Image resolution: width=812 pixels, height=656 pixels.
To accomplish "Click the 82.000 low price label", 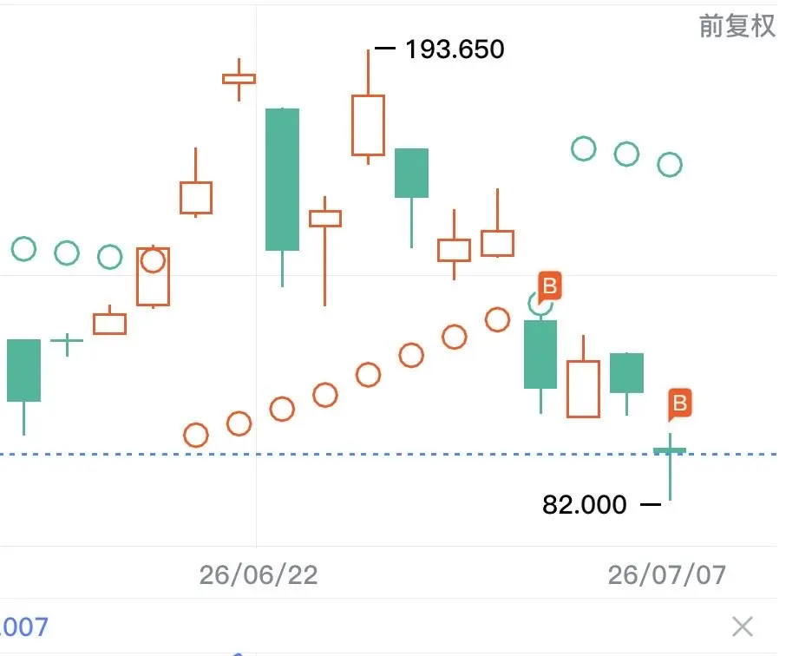I will 584,504.
